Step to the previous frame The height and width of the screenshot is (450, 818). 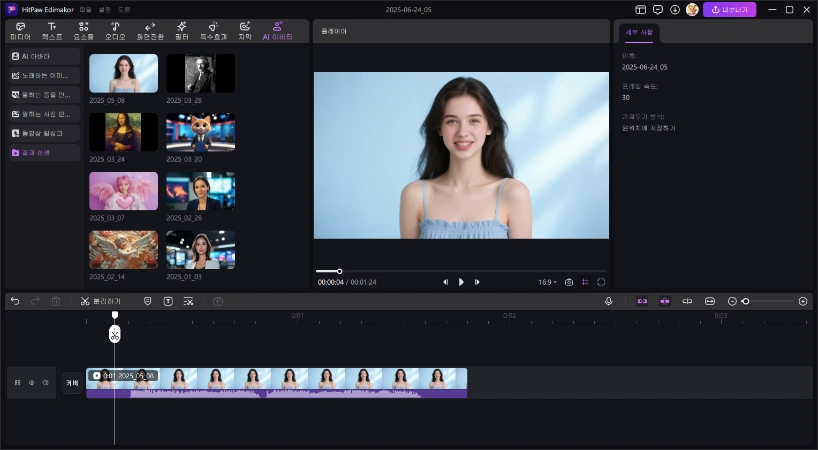coord(445,282)
